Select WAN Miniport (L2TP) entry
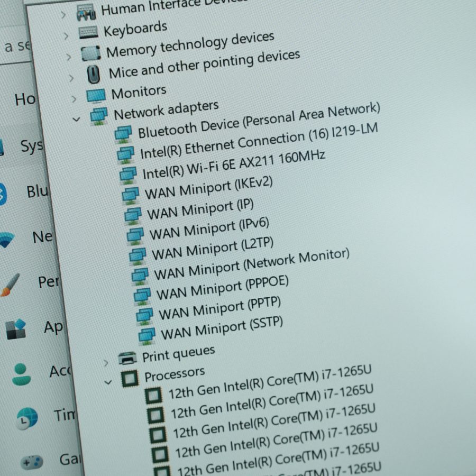This screenshot has height=476, width=476. [213, 249]
